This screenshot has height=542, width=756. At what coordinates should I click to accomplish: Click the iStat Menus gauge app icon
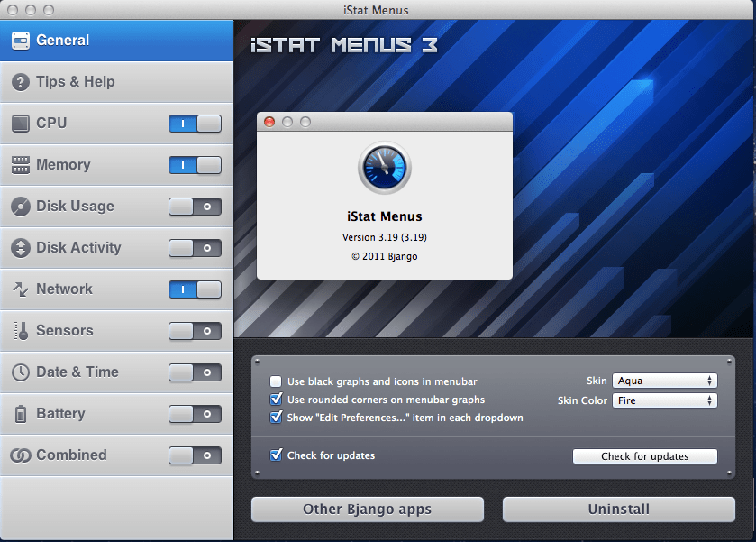(384, 168)
